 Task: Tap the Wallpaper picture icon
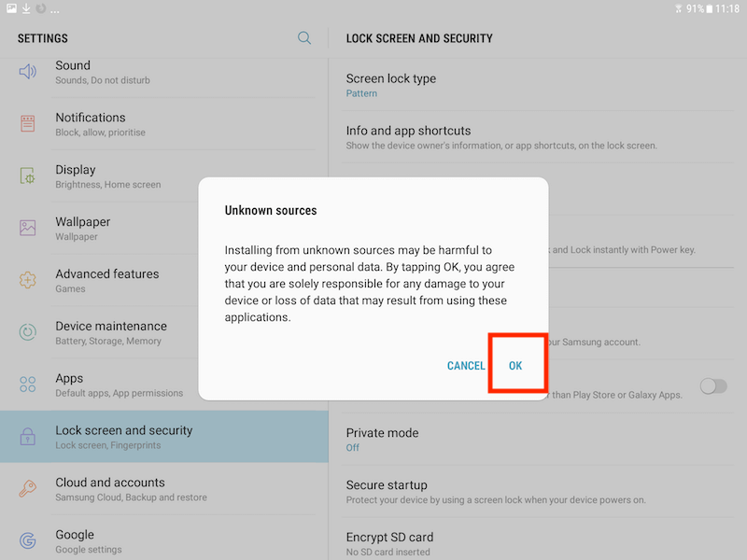point(28,228)
